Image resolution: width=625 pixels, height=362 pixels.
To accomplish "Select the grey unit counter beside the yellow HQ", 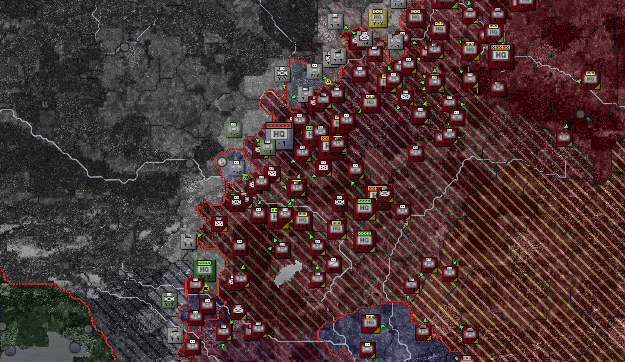I will pyautogui.click(x=335, y=21).
